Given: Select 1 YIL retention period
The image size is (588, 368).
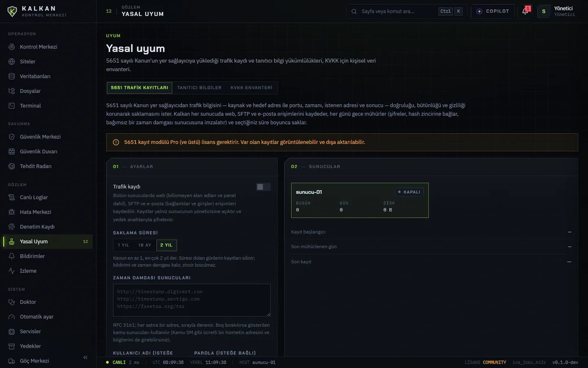Looking at the screenshot, I should [x=123, y=245].
